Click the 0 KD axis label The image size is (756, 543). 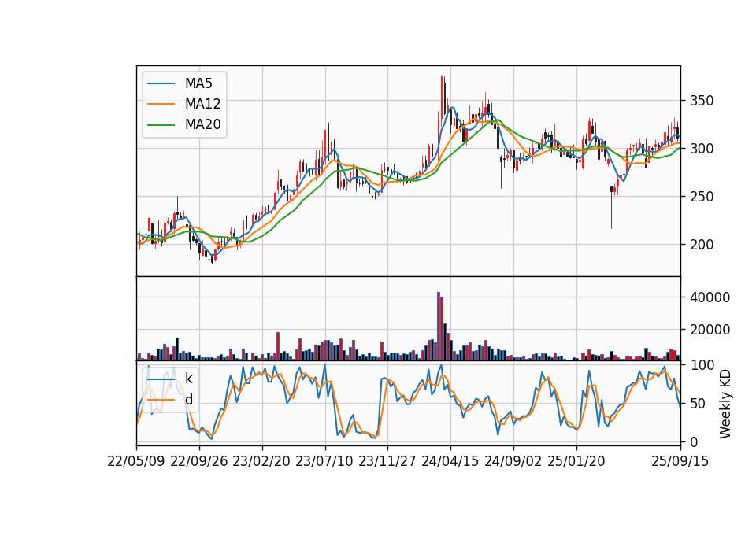[695, 441]
